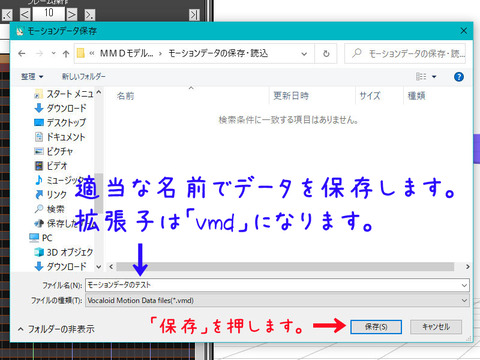Select first ダウンロード folder in tree
Viewport: 480px width, 360px height.
60,108
